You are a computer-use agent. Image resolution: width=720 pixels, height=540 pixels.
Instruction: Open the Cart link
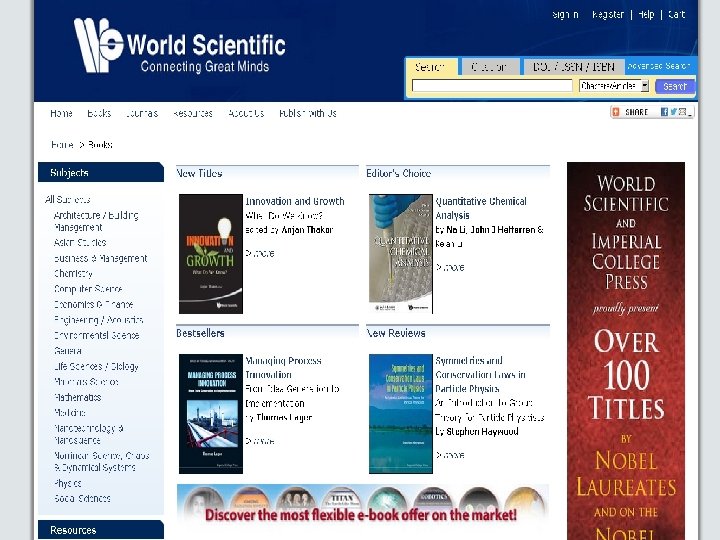click(x=676, y=15)
